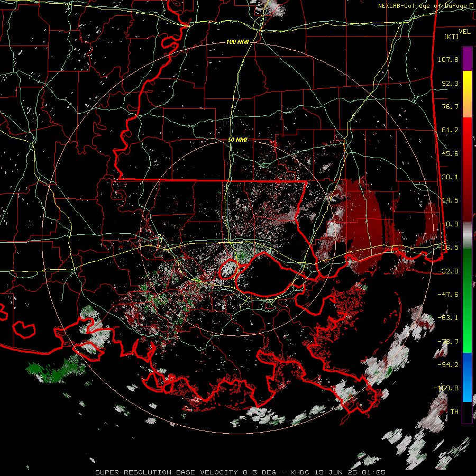This screenshot has width=476, height=476.
Task: Select the -47.6 scale value
Action: point(448,295)
